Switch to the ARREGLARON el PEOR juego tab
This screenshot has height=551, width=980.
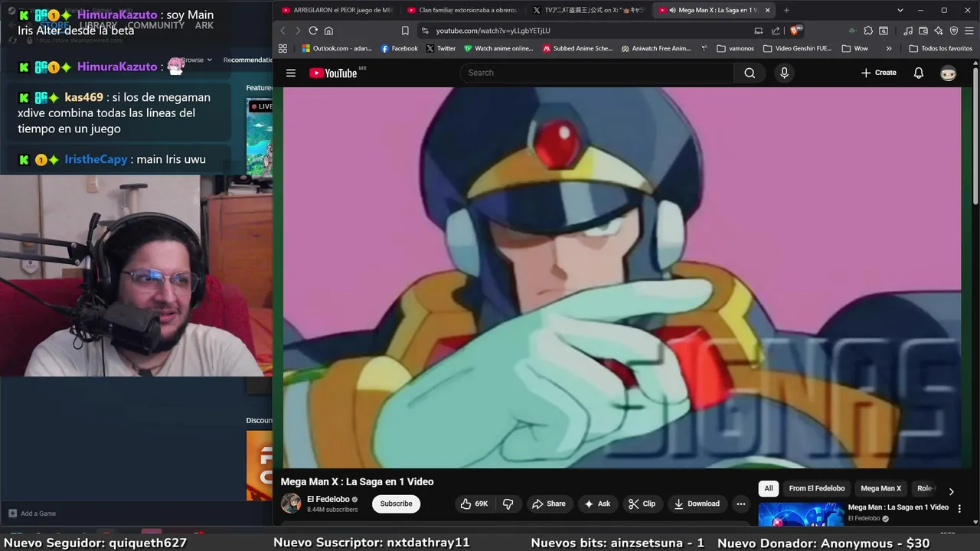(337, 10)
